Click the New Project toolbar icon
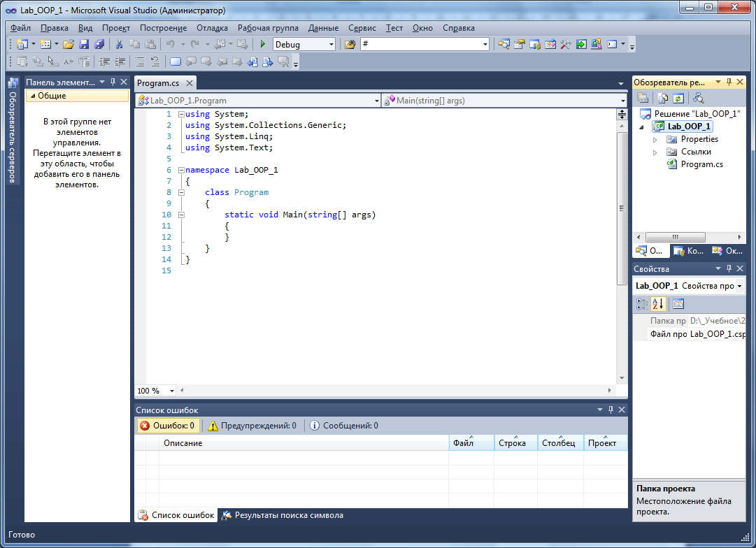Image resolution: width=756 pixels, height=548 pixels. point(22,44)
